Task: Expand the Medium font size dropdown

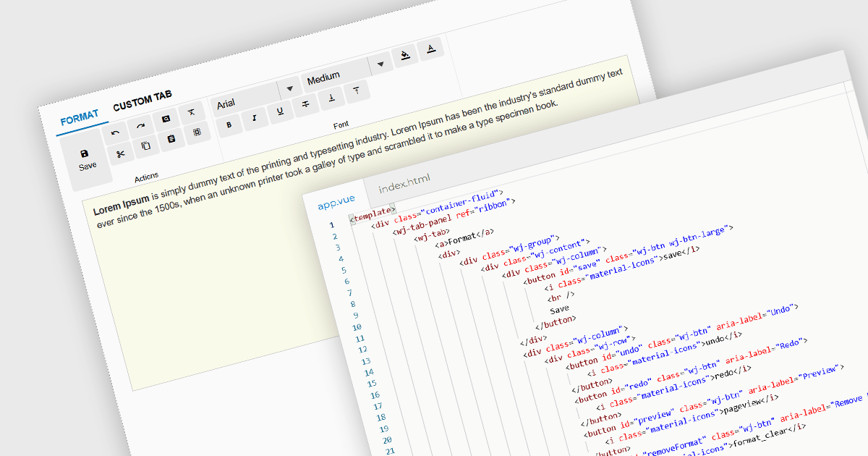Action: (x=336, y=77)
